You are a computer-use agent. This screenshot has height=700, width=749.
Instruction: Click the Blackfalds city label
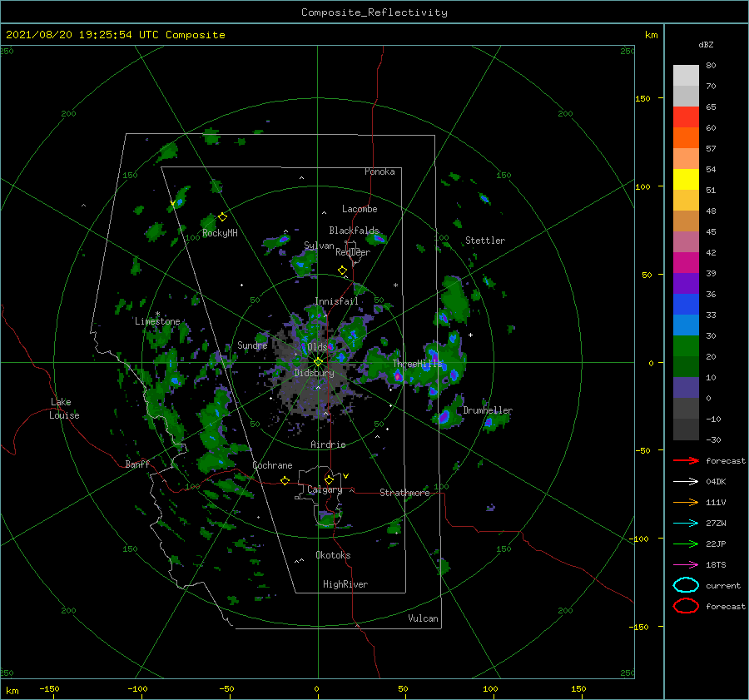354,231
